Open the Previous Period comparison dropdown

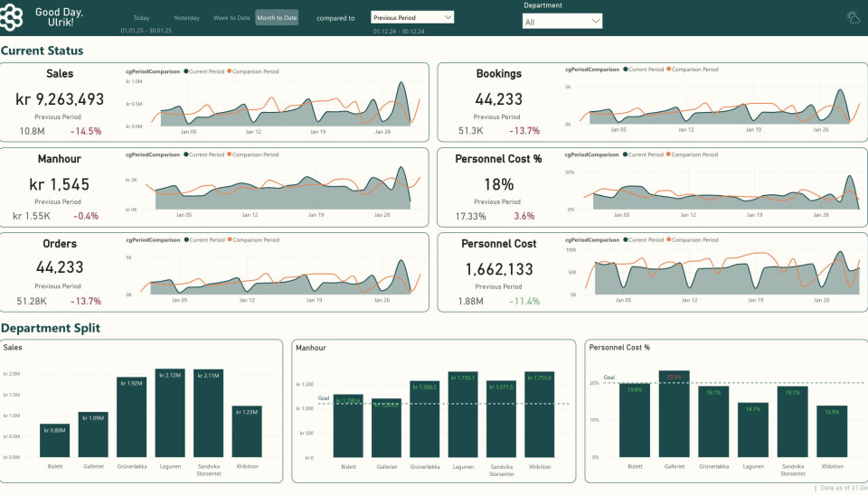point(412,17)
